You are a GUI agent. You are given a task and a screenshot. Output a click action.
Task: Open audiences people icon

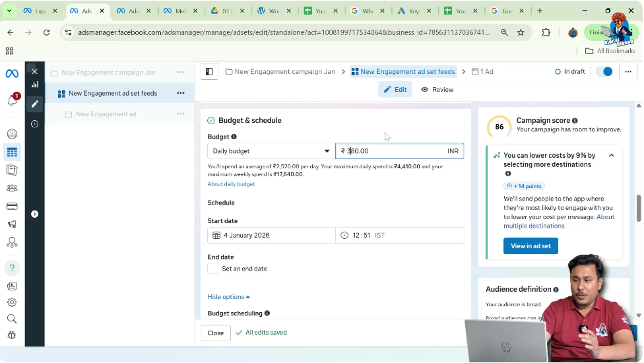pos(12,188)
